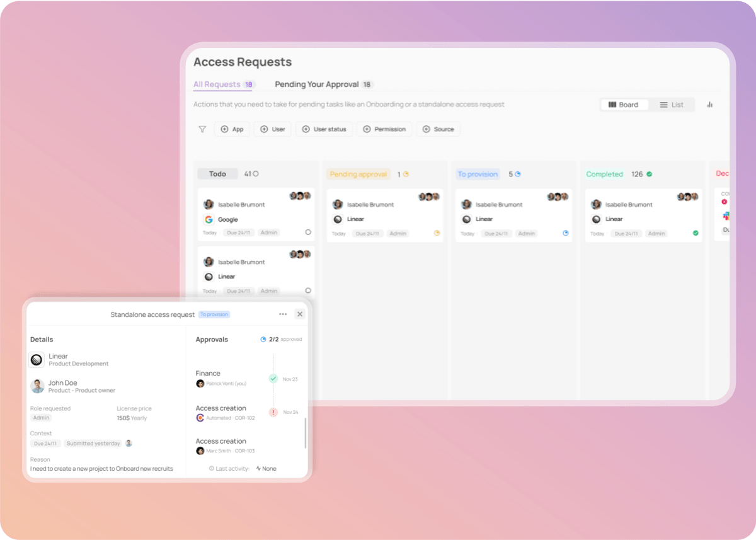Switch to Board view
This screenshot has height=540, width=756.
point(624,105)
